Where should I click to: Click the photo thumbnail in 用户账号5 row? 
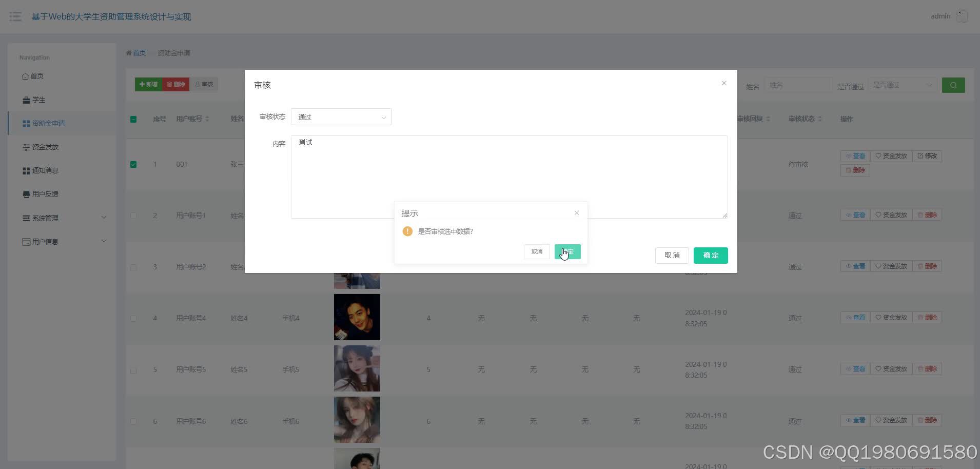coord(357,368)
